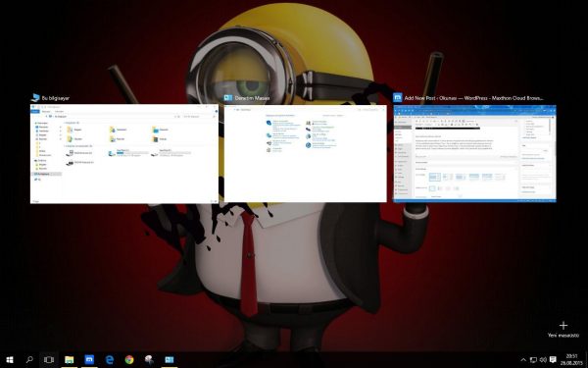
Task: Open the Windows Start menu
Action: 10,360
